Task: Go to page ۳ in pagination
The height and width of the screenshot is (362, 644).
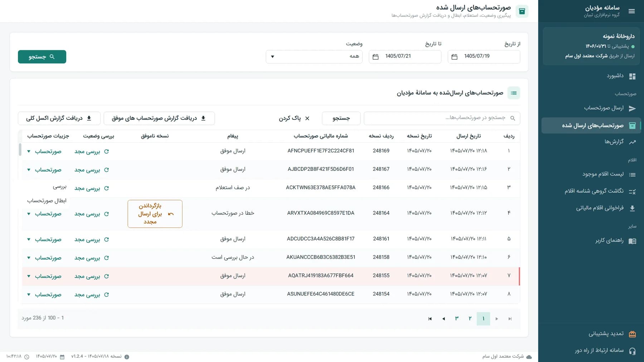Action: [457, 318]
